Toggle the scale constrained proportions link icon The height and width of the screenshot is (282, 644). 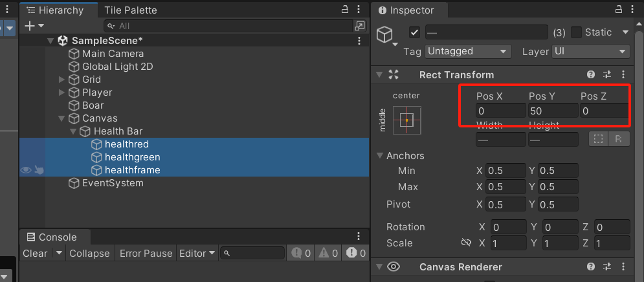(x=465, y=243)
